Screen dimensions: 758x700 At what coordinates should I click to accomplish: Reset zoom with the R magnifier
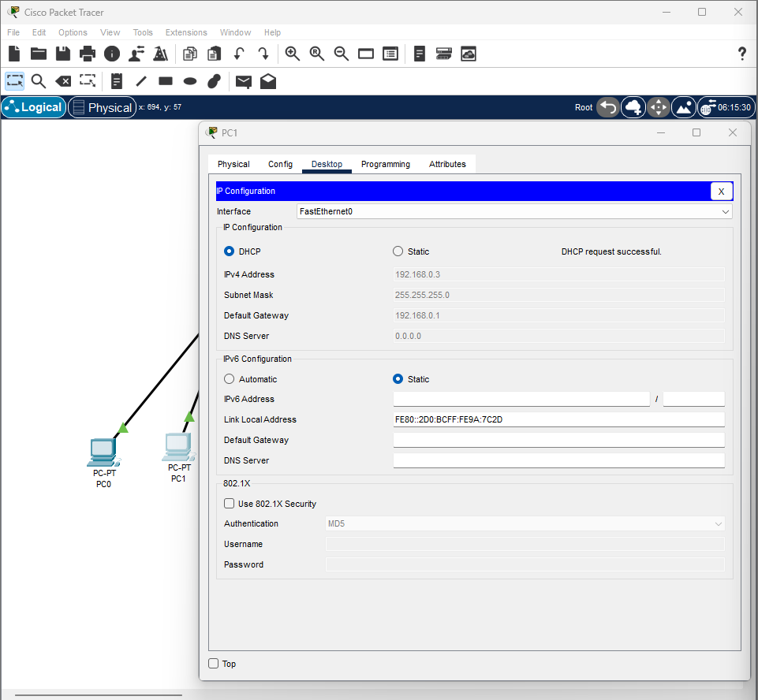[x=317, y=54]
